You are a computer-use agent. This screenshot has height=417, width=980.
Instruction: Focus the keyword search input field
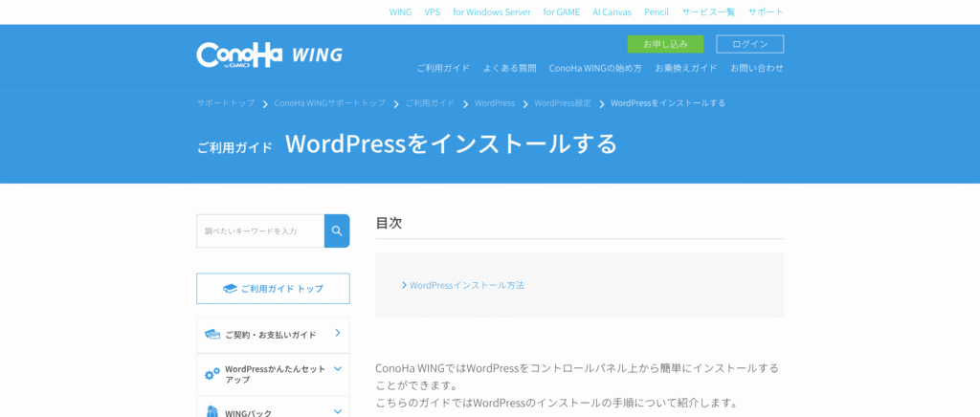coord(260,230)
